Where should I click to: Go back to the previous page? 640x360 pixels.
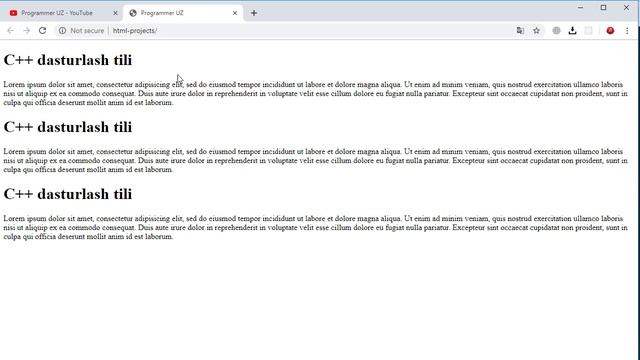tap(10, 31)
